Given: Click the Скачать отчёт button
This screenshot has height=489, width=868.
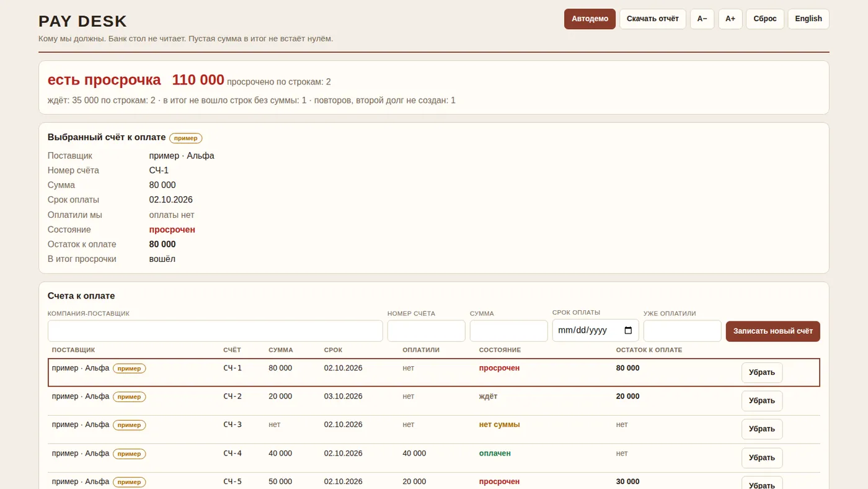Looking at the screenshot, I should 653,19.
